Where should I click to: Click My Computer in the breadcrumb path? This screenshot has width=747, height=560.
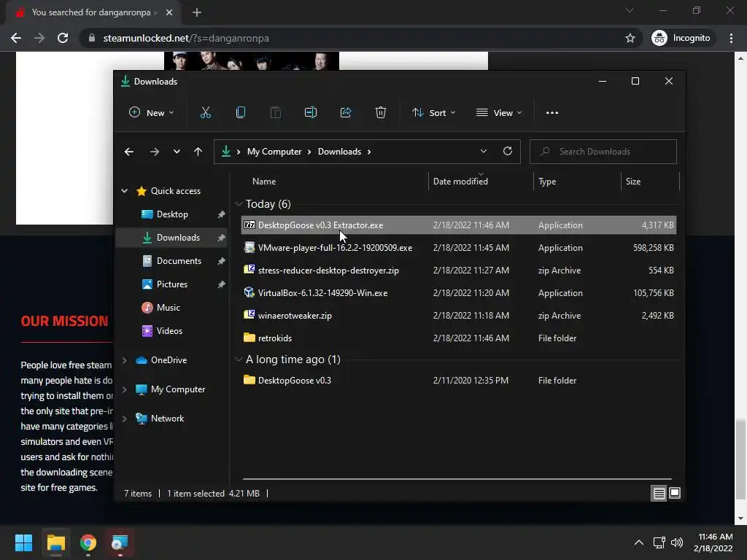(274, 152)
